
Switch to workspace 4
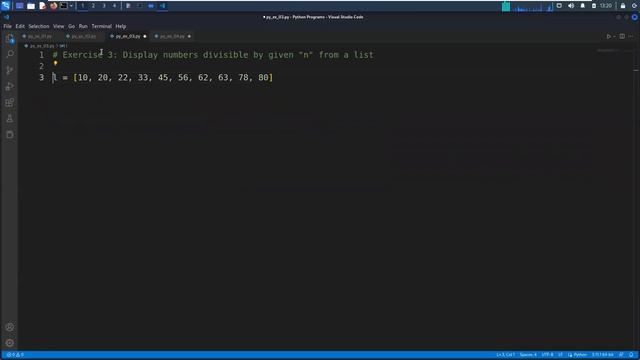pyautogui.click(x=114, y=6)
